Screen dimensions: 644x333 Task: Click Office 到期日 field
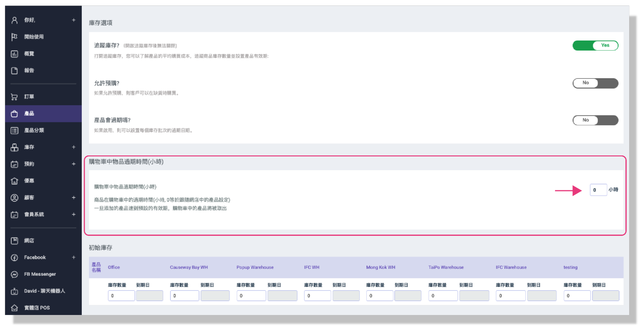point(149,296)
